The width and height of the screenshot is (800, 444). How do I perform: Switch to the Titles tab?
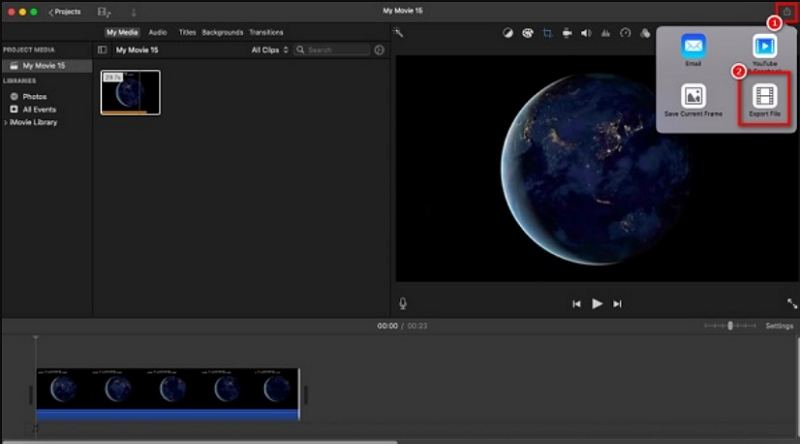tap(187, 32)
